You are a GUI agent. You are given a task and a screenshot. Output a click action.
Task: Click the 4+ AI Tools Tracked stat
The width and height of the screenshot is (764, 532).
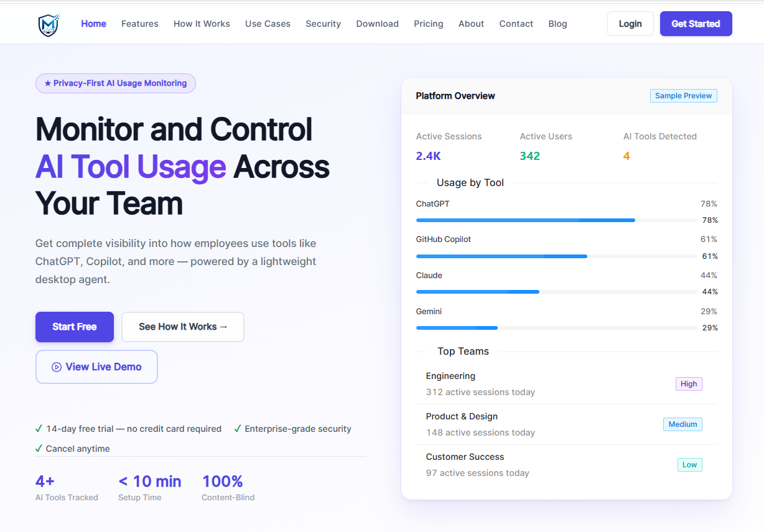(67, 488)
